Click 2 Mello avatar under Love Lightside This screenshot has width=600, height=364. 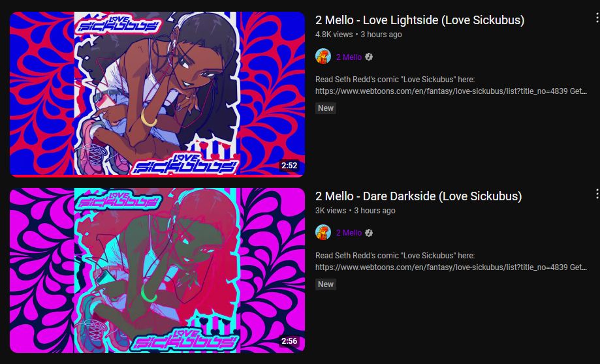(x=323, y=57)
